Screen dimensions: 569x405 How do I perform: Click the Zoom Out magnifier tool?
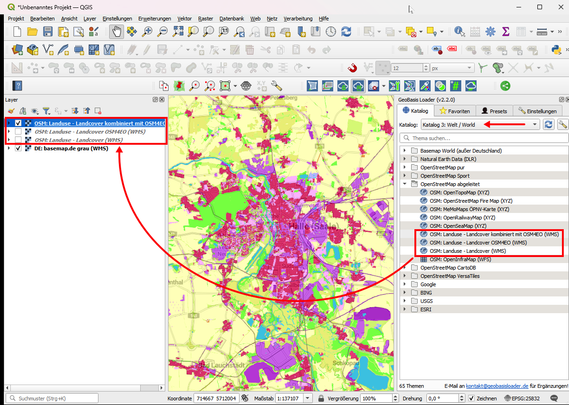163,32
